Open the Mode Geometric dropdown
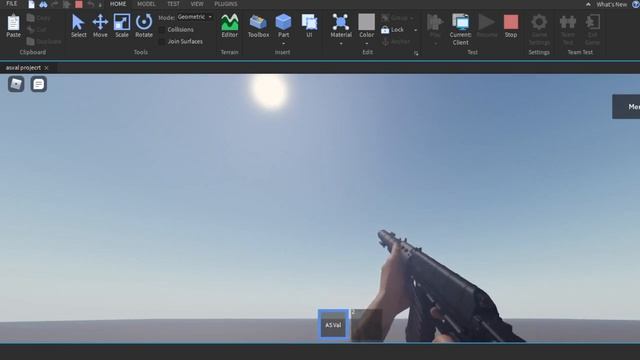The width and height of the screenshot is (640, 360). pos(195,17)
